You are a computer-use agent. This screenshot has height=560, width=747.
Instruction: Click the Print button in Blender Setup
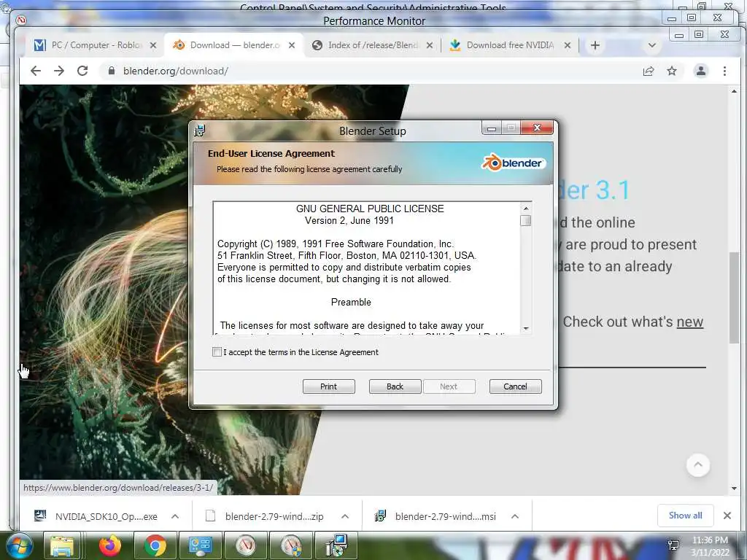[x=329, y=386]
